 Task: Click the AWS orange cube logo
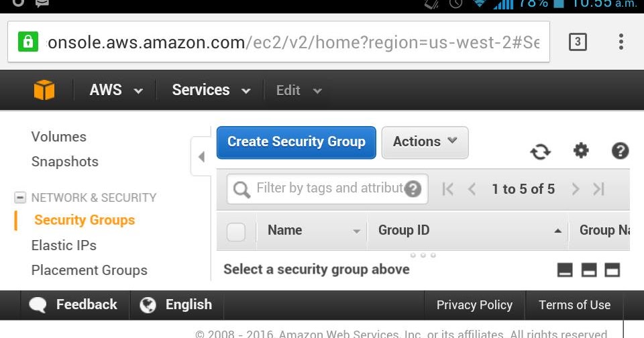click(x=44, y=90)
